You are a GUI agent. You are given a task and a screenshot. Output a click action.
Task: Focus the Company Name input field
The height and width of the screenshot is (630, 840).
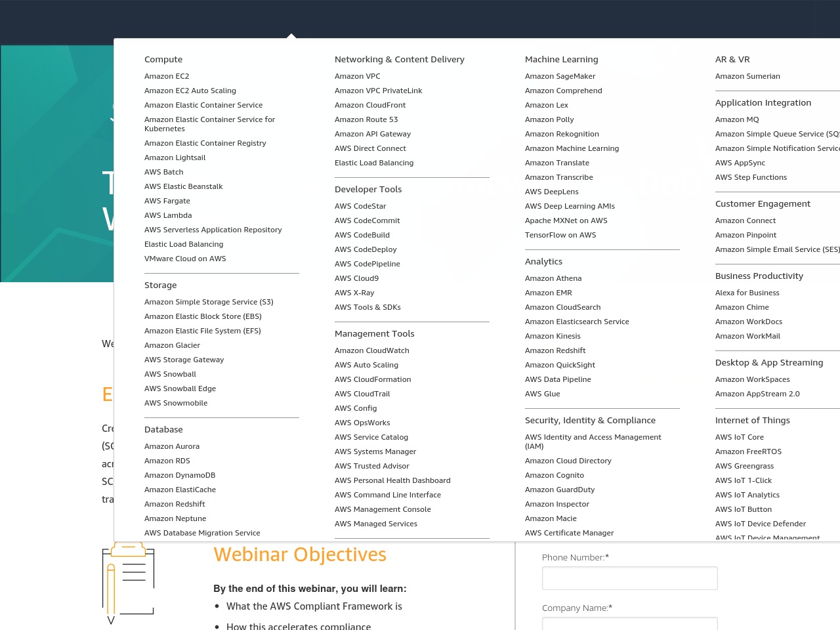630,623
